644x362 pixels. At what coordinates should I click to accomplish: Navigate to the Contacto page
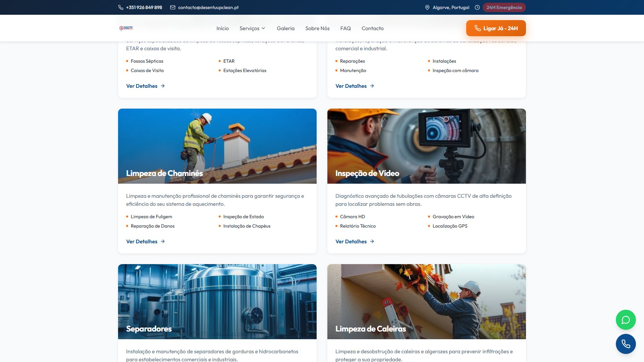(372, 28)
